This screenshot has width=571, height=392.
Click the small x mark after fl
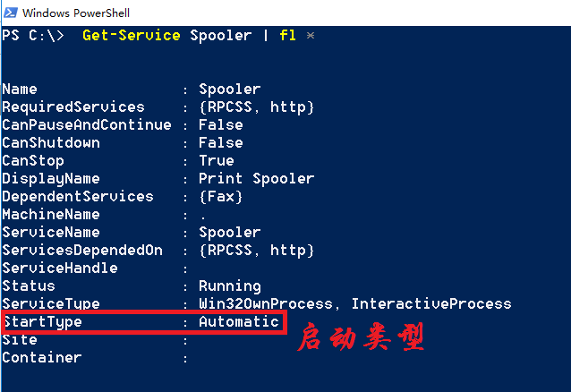coord(310,36)
